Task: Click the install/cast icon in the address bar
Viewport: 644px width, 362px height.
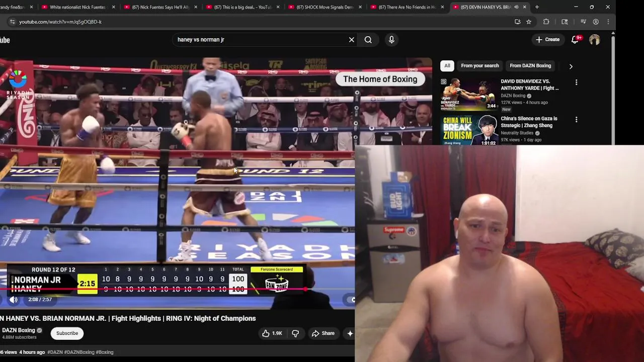Action: pyautogui.click(x=517, y=22)
